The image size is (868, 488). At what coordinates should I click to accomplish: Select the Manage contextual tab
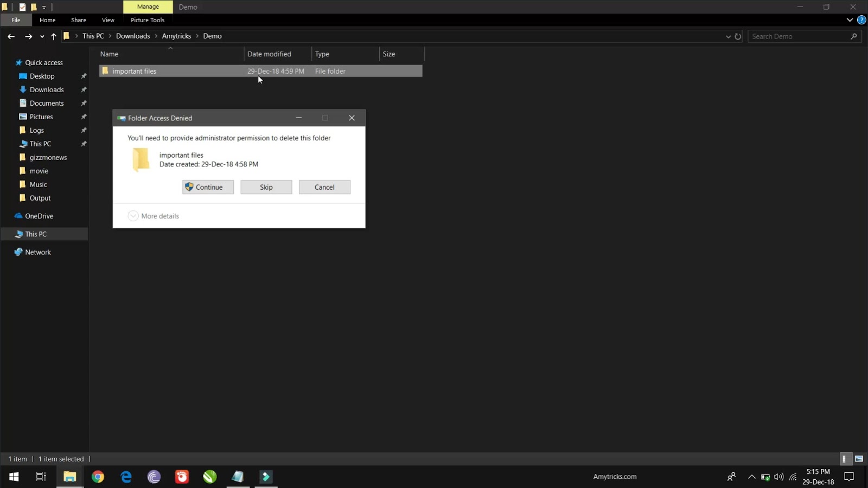(148, 7)
